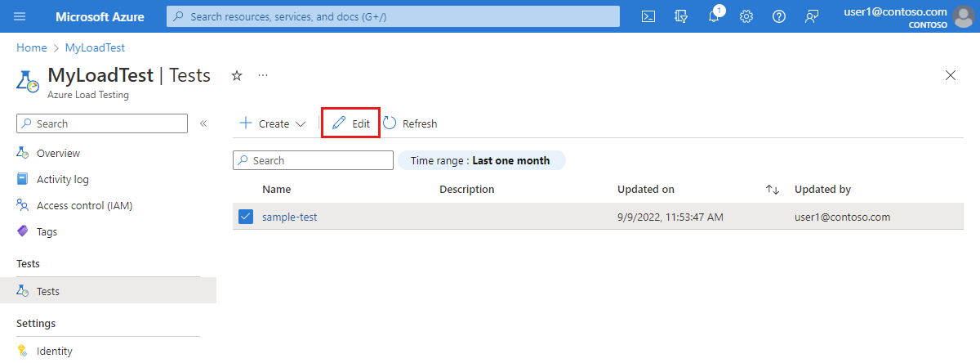Change the Time range filter pill
The width and height of the screenshot is (980, 363).
[x=481, y=160]
